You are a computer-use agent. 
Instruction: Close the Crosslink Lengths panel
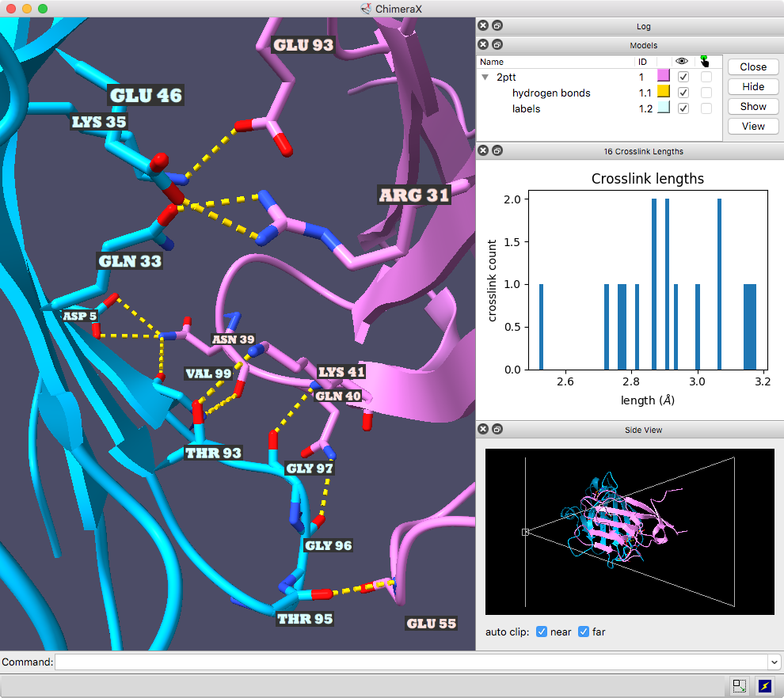coord(483,150)
